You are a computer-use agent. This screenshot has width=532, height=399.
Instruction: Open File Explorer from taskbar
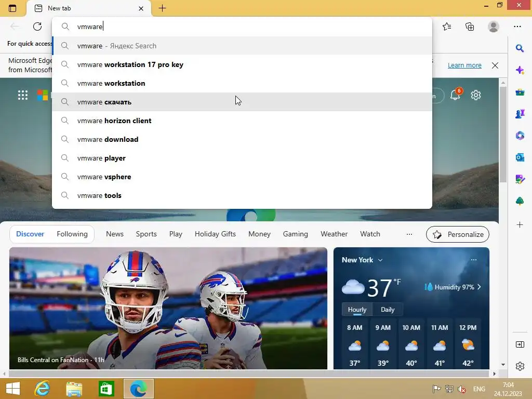(x=74, y=389)
